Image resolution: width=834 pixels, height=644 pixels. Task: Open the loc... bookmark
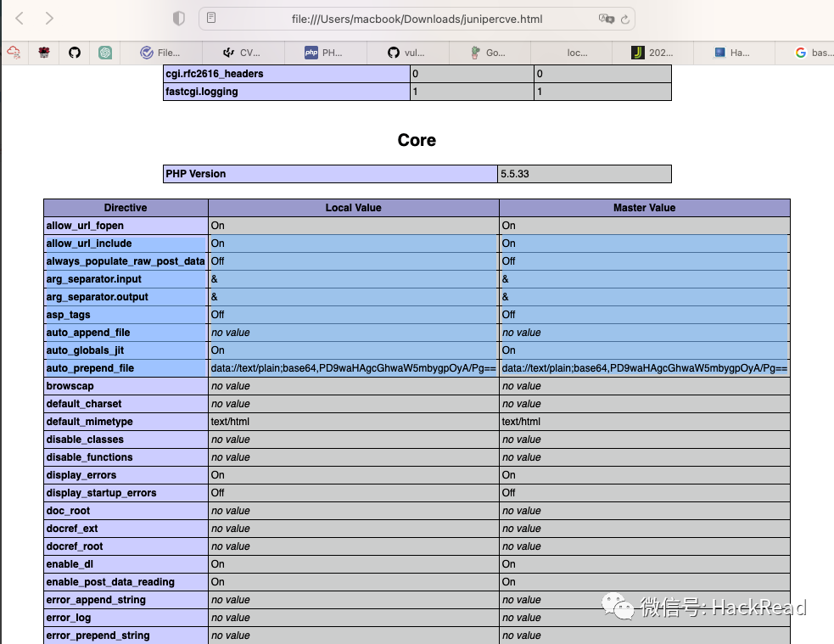[x=577, y=53]
